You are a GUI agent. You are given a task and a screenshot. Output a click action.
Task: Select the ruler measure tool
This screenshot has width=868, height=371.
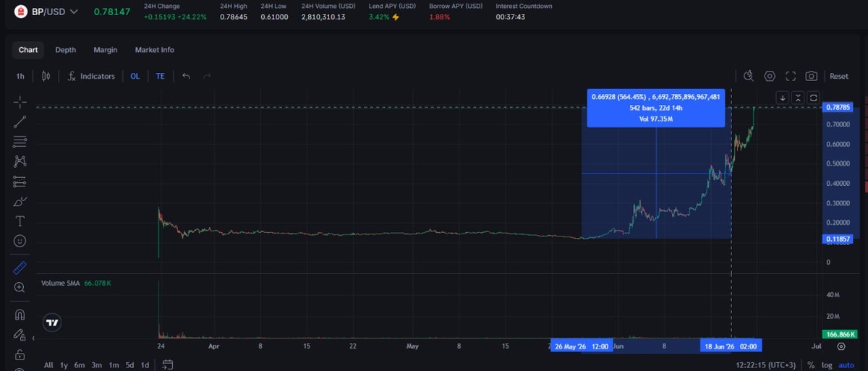tap(20, 268)
